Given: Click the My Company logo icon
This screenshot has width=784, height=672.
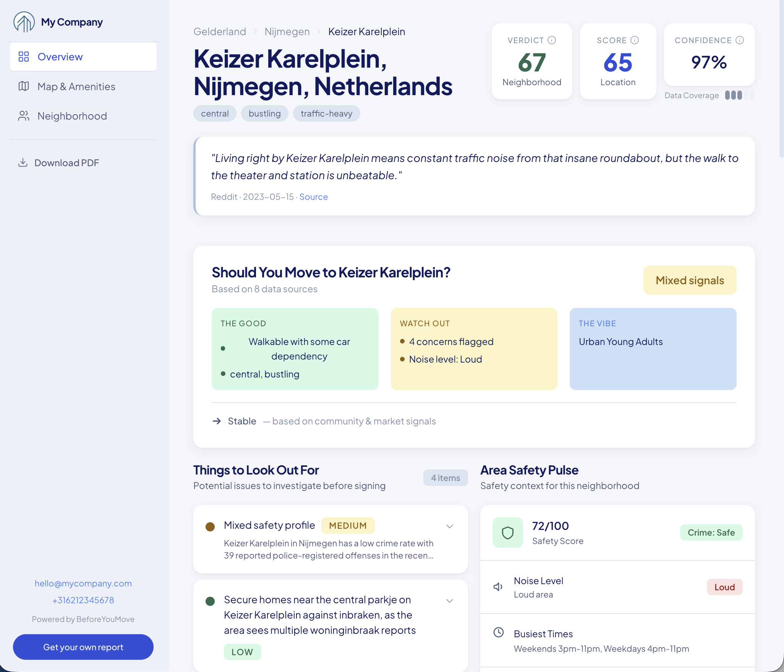Looking at the screenshot, I should (24, 22).
